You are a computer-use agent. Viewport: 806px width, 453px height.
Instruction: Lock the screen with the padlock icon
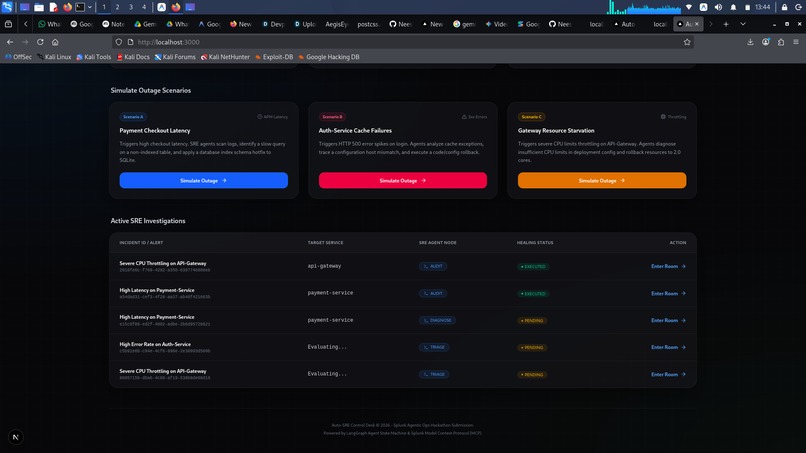pos(784,7)
